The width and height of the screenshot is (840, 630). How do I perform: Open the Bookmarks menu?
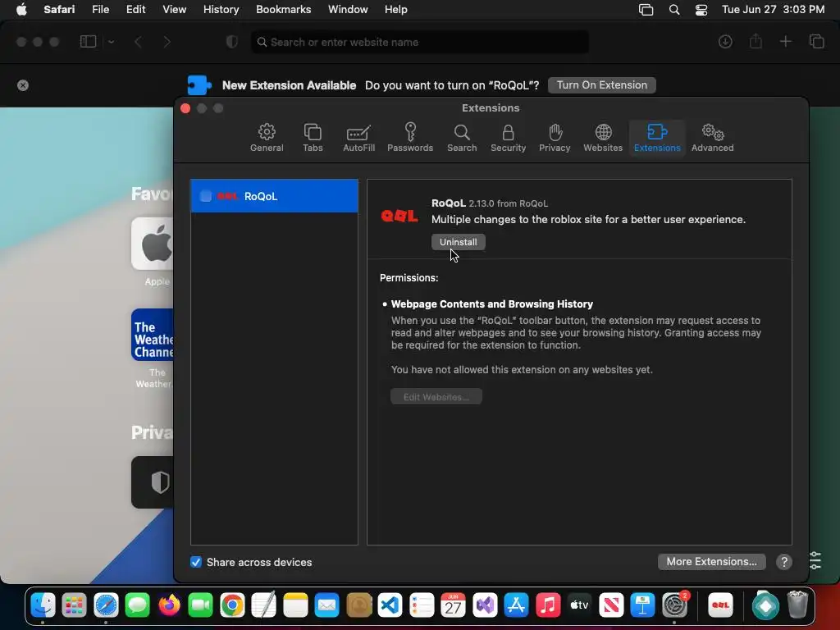click(283, 9)
